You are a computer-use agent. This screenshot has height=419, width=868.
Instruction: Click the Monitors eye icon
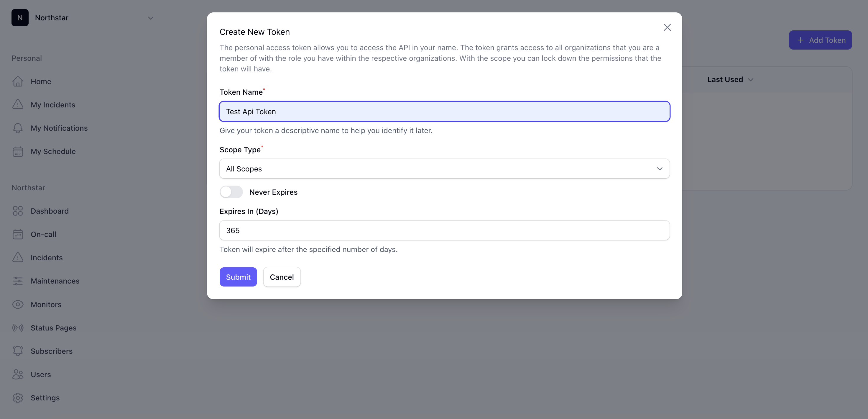click(x=18, y=304)
